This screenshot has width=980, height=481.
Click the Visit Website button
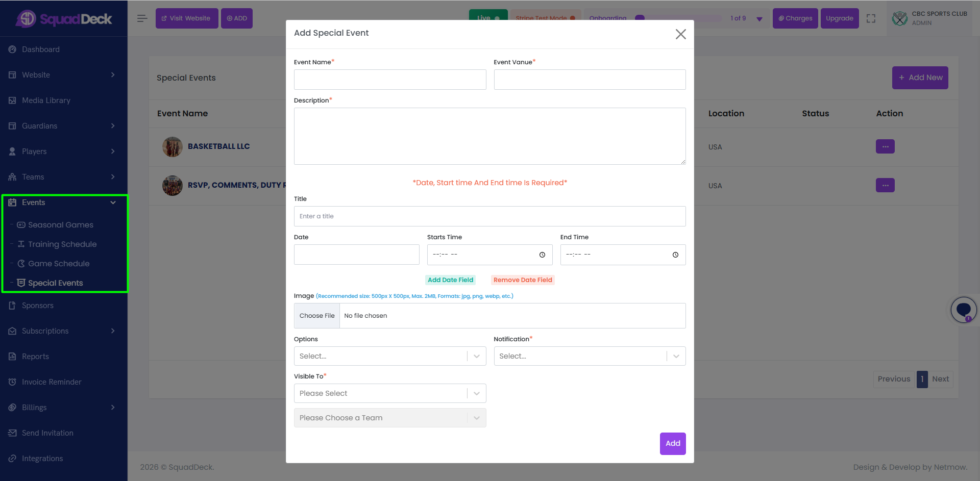pos(187,18)
